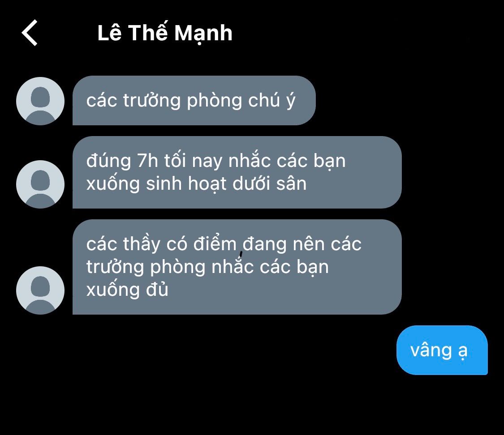
Task: Select the "các trưởng phòng chú ý" message bubble
Action: (194, 101)
